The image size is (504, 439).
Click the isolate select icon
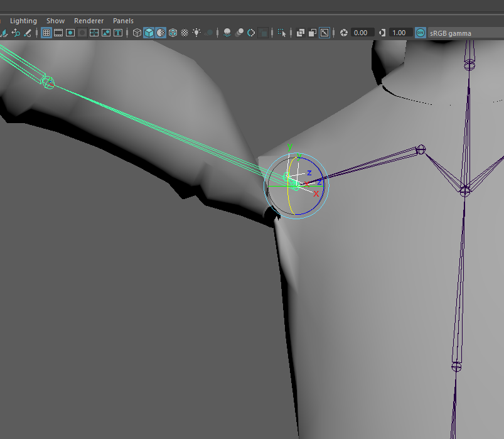(282, 33)
